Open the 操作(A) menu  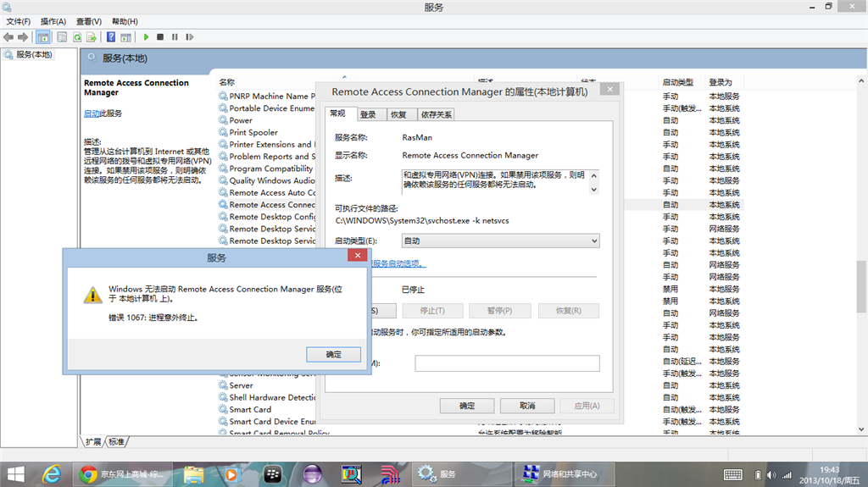click(x=53, y=21)
